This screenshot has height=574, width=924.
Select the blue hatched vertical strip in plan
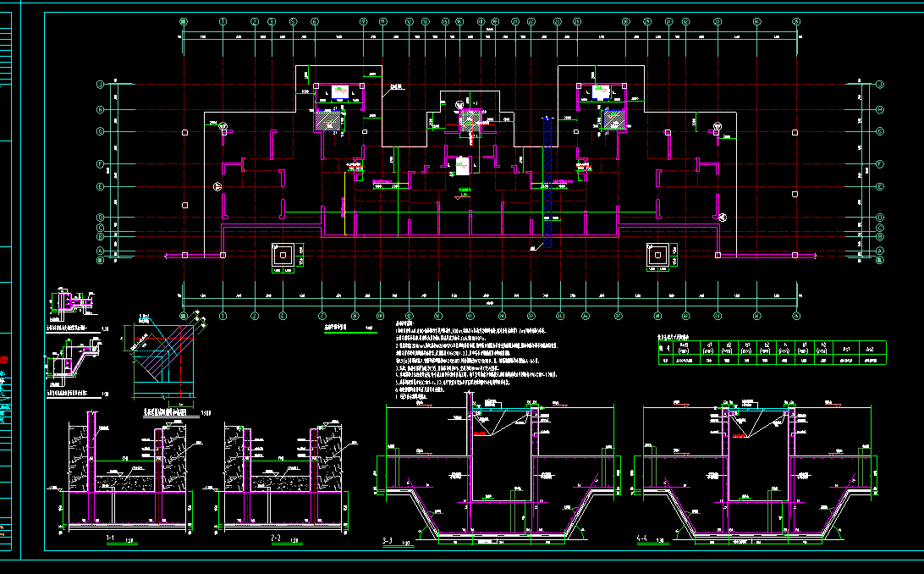pos(547,182)
